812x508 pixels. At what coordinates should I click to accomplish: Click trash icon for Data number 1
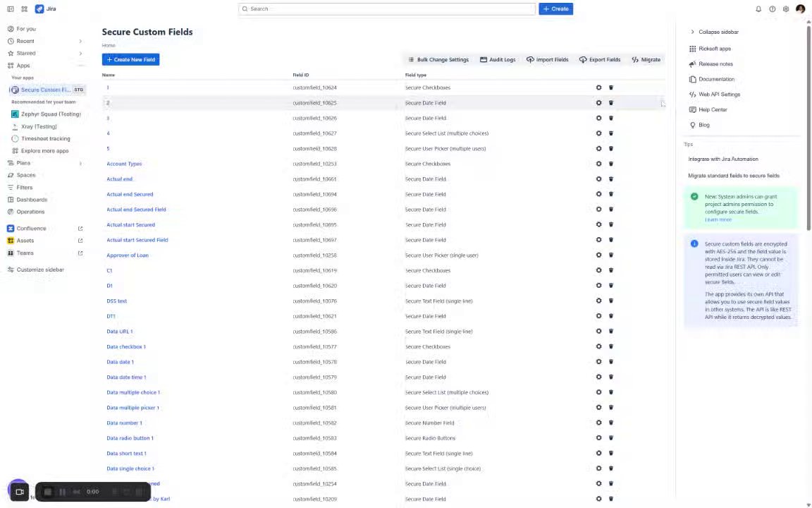click(x=611, y=423)
